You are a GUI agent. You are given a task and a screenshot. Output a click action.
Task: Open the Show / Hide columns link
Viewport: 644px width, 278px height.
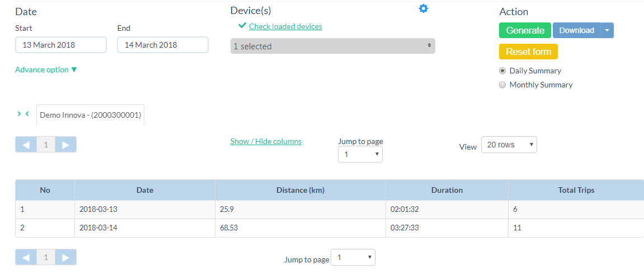pyautogui.click(x=266, y=141)
